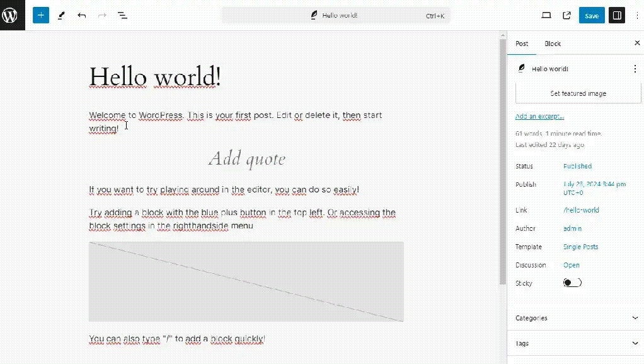644x364 pixels.
Task: Open the top-right Options three-dot menu
Action: pyautogui.click(x=638, y=15)
